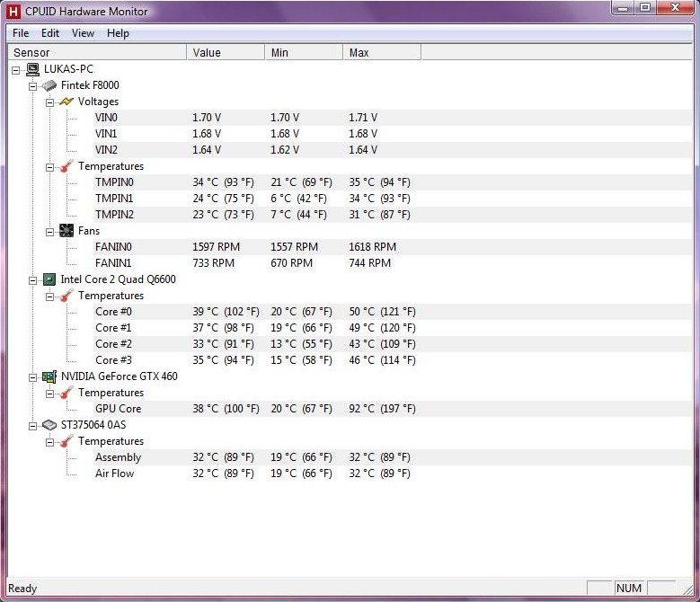The height and width of the screenshot is (602, 700).
Task: Select the VIN1 row
Action: pyautogui.click(x=393, y=134)
